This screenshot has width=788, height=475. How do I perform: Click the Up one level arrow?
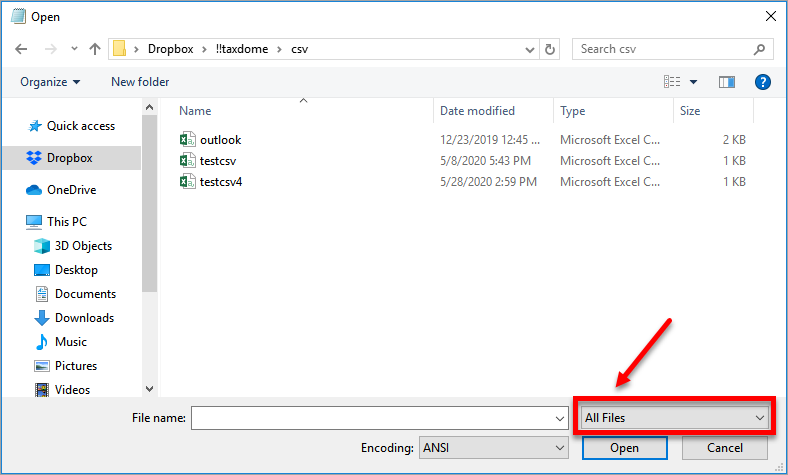click(94, 49)
